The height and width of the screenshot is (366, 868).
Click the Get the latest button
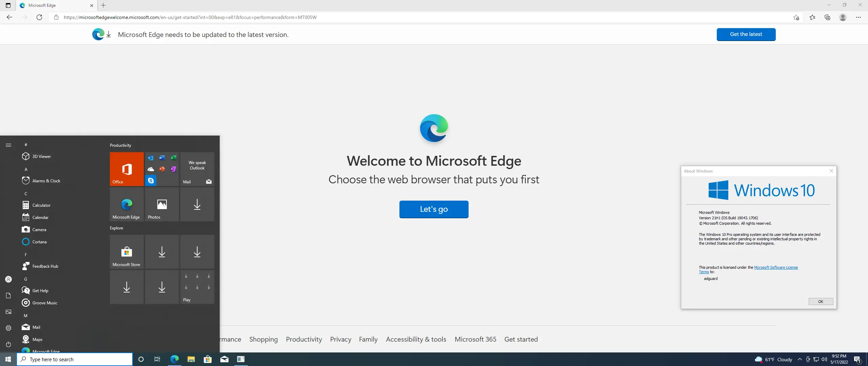point(746,34)
